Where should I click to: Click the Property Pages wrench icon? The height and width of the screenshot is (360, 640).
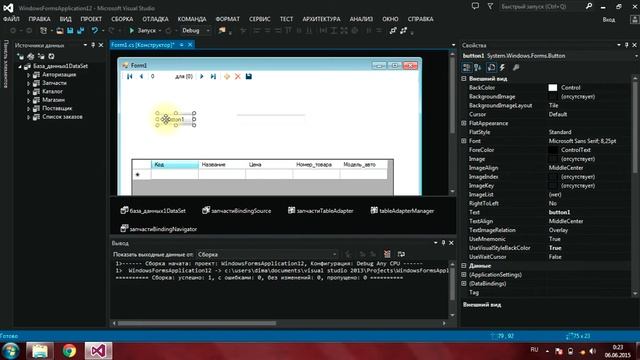coord(516,67)
